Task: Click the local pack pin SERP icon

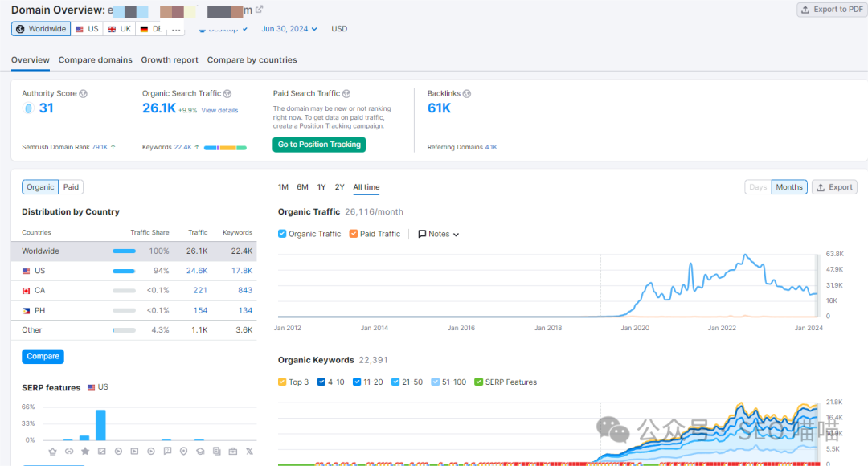Action: point(183,452)
